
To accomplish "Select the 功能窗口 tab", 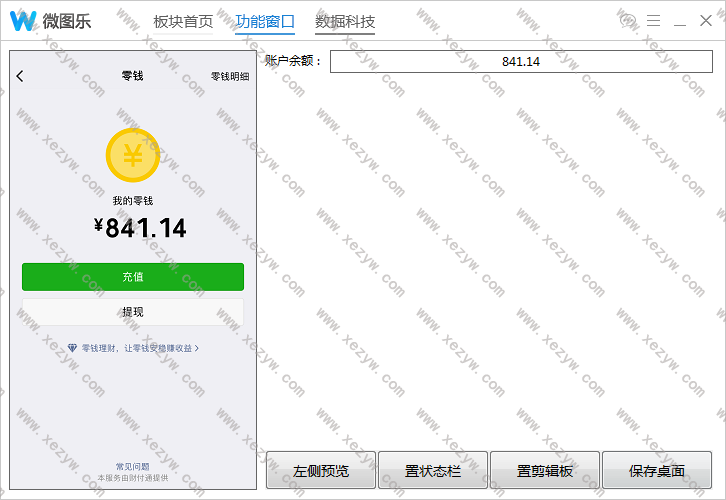I will (265, 22).
